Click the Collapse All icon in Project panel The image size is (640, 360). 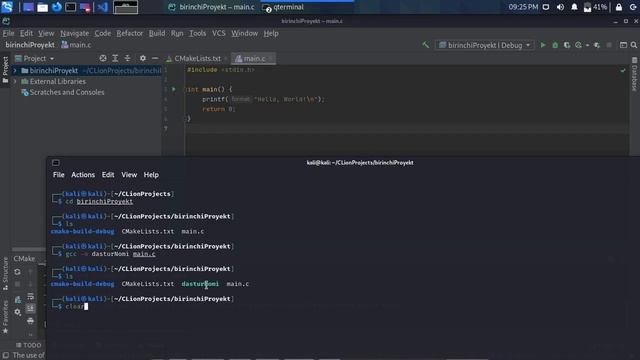point(127,58)
